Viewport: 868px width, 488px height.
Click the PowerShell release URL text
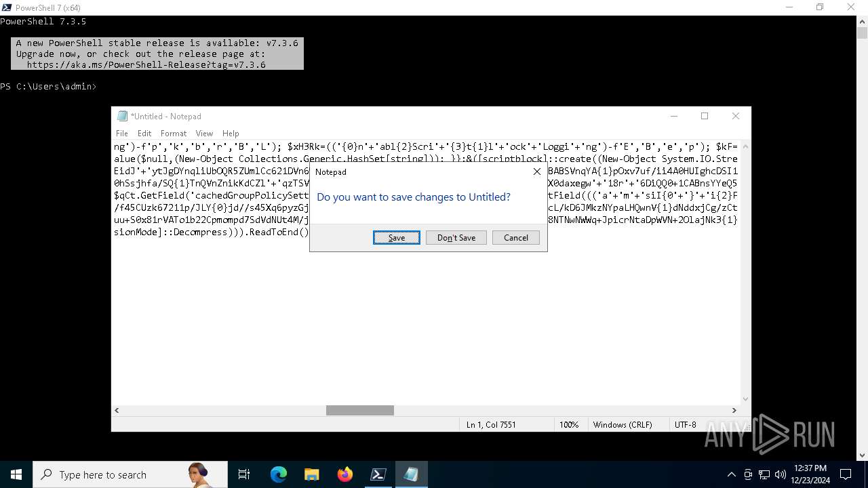[146, 65]
